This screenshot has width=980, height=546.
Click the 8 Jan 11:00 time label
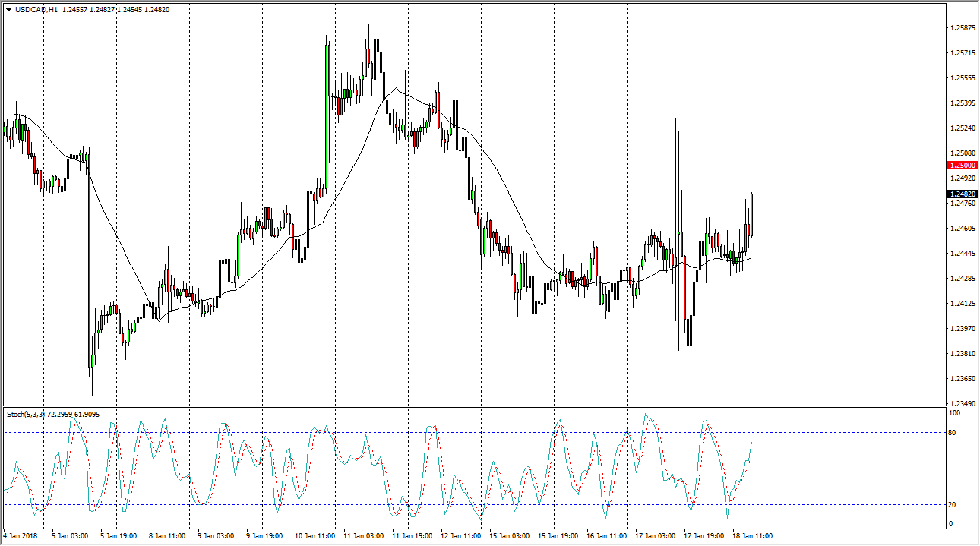(x=167, y=535)
